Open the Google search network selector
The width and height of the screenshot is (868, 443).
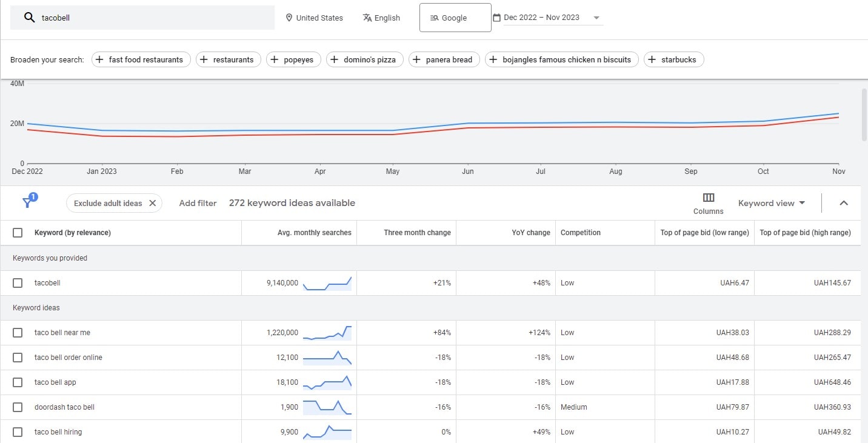455,18
